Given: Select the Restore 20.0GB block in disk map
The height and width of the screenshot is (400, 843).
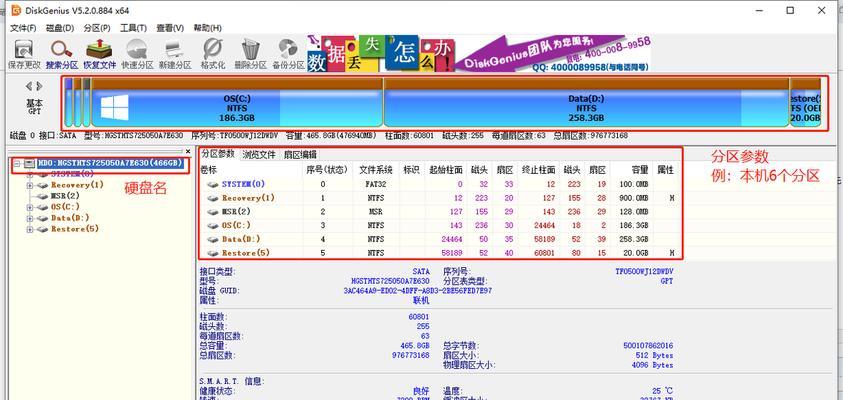Looking at the screenshot, I should click(x=805, y=102).
